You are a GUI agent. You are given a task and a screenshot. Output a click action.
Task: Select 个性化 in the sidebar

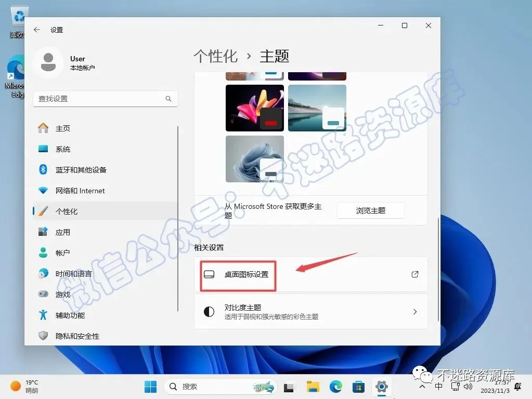(x=105, y=211)
